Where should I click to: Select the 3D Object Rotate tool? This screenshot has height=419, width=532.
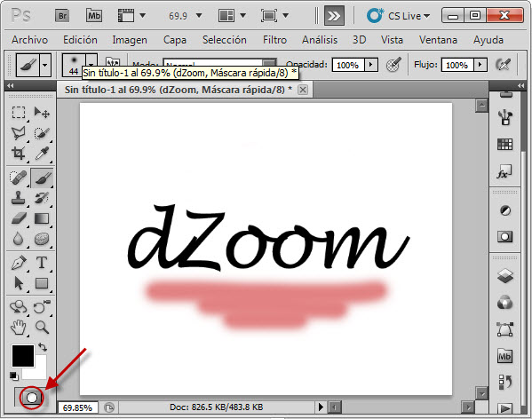pyautogui.click(x=19, y=307)
